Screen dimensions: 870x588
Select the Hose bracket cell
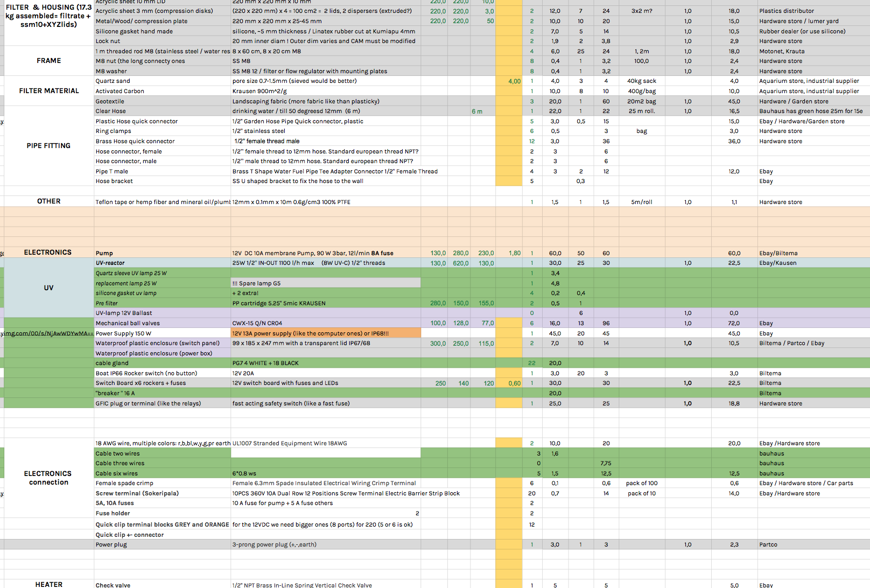click(163, 181)
